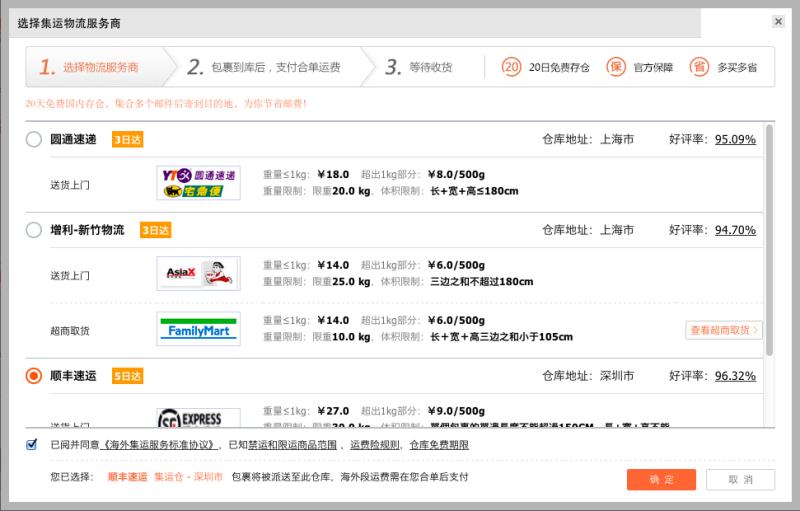Select the 顺丰速运 radio button
Screen dimensions: 800x511
pyautogui.click(x=34, y=376)
